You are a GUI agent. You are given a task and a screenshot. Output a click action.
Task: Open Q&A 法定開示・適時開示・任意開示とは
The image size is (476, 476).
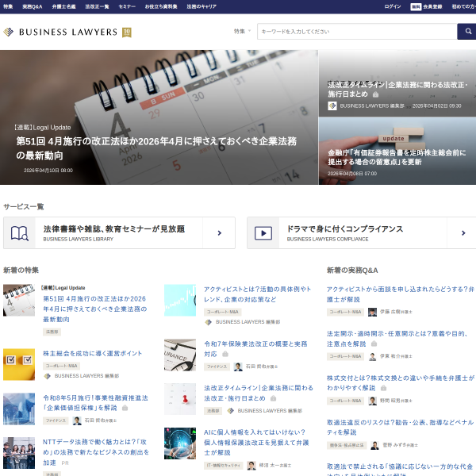(397, 339)
